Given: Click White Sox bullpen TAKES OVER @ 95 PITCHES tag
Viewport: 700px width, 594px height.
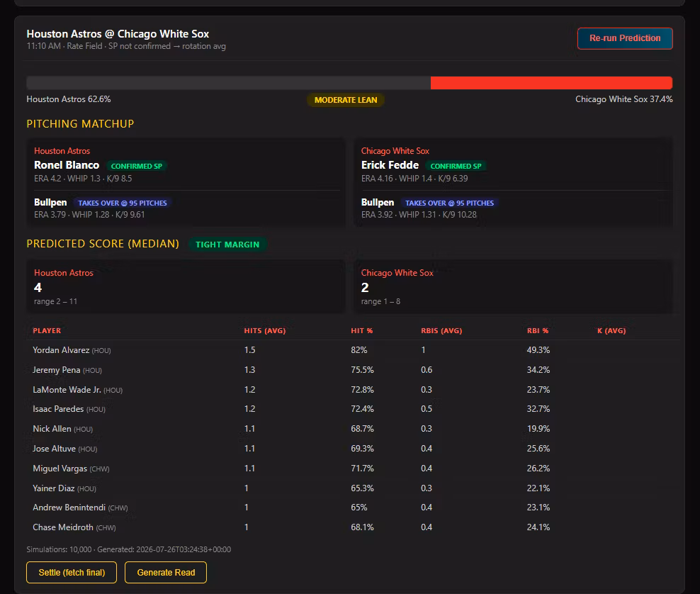Looking at the screenshot, I should [449, 203].
